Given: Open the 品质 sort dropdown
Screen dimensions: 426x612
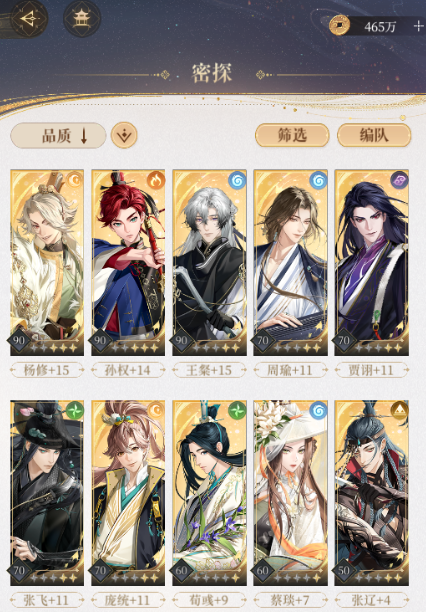Looking at the screenshot, I should tap(58, 136).
